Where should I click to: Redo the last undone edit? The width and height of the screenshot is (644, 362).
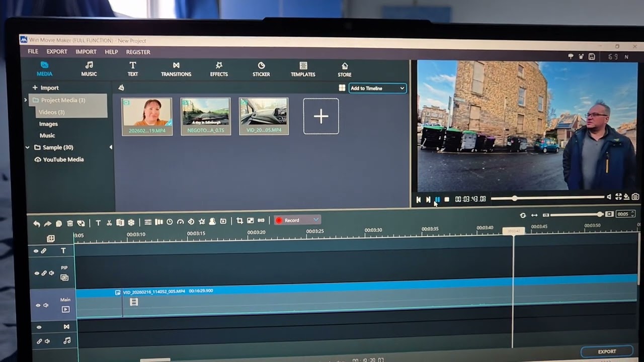48,223
